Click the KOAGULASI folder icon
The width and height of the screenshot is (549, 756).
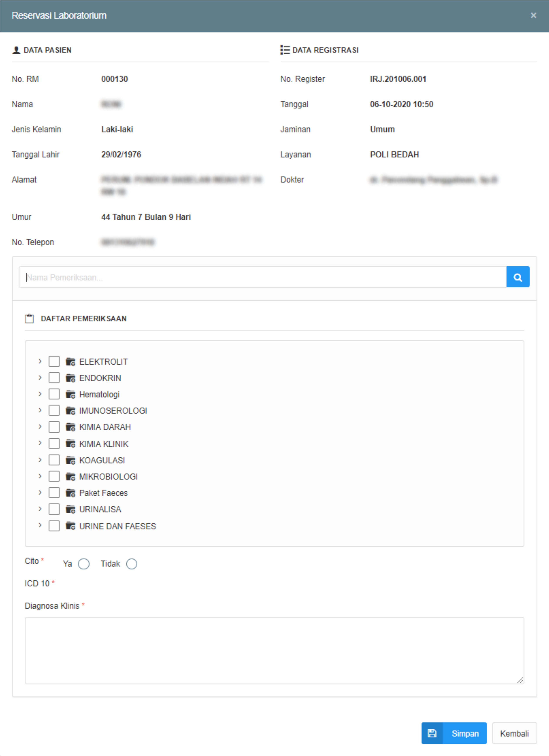pos(70,460)
